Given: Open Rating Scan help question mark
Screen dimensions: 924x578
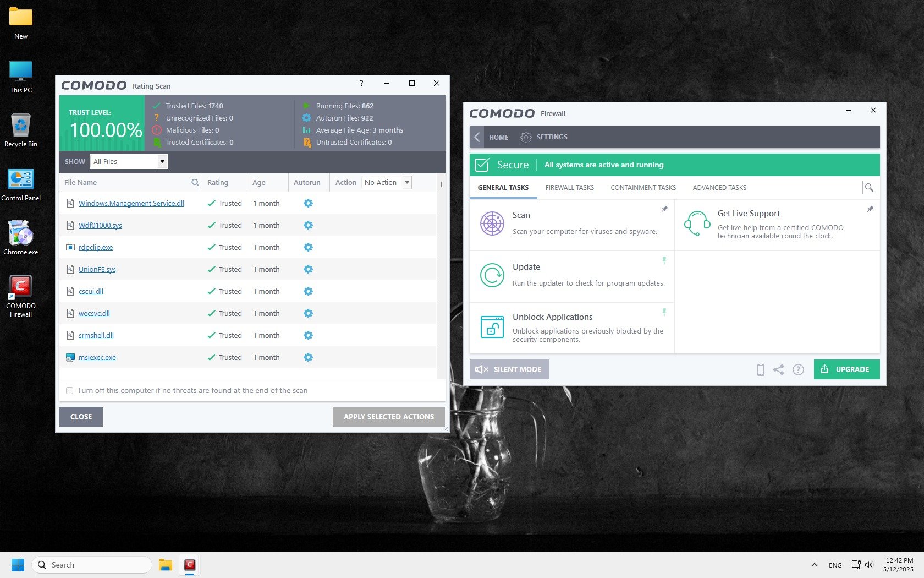Looking at the screenshot, I should pos(361,83).
